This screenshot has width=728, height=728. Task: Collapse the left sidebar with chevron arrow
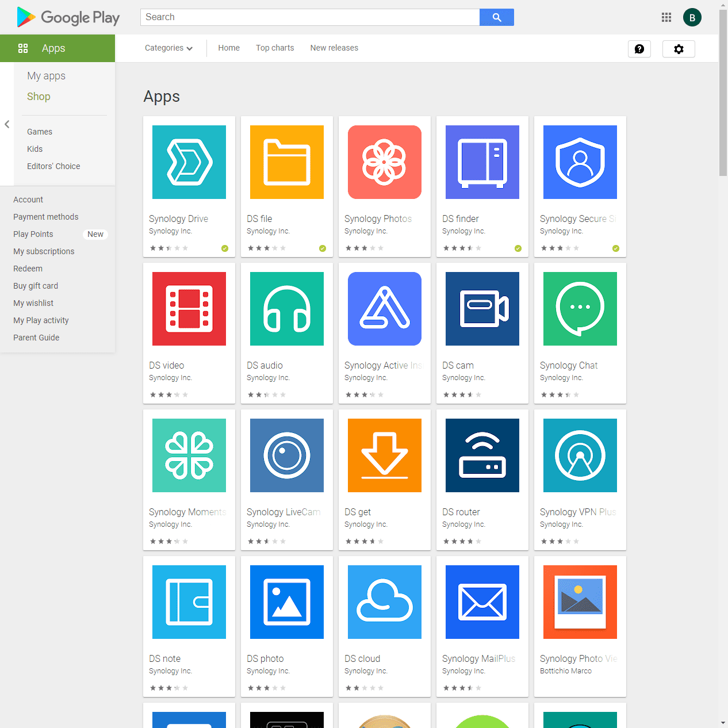7,124
